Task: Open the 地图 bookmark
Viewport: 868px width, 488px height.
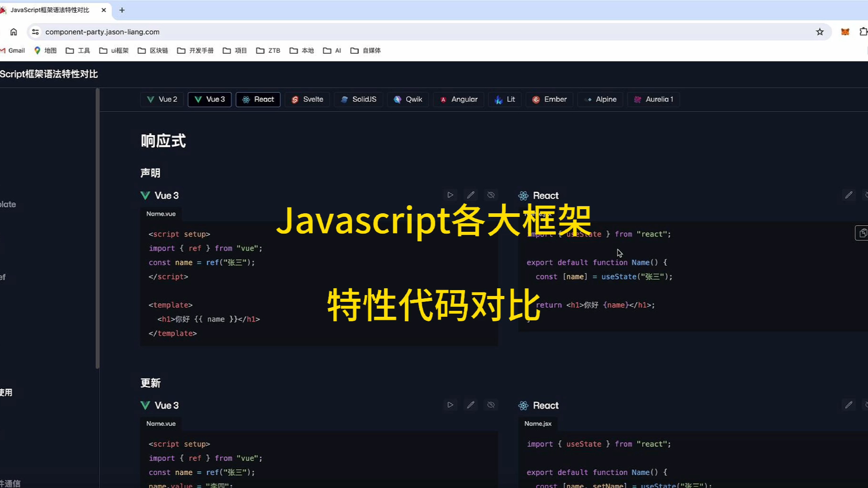Action: [x=45, y=51]
